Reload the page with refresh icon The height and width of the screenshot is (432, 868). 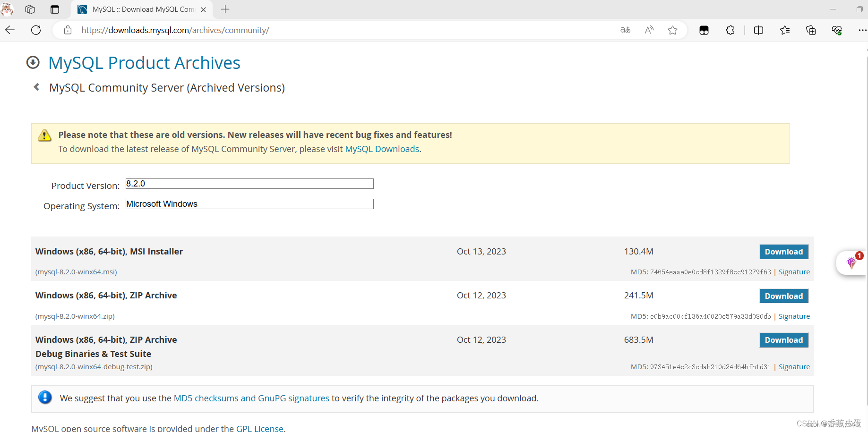36,30
